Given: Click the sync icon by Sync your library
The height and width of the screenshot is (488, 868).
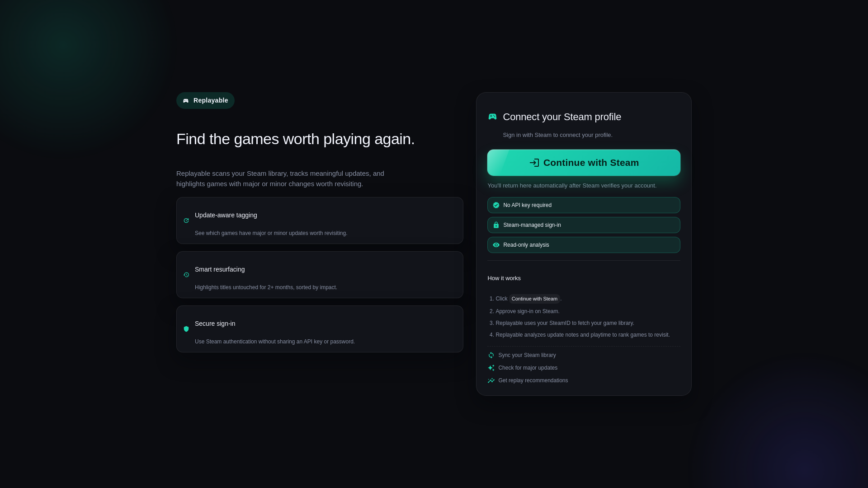Looking at the screenshot, I should [x=491, y=355].
